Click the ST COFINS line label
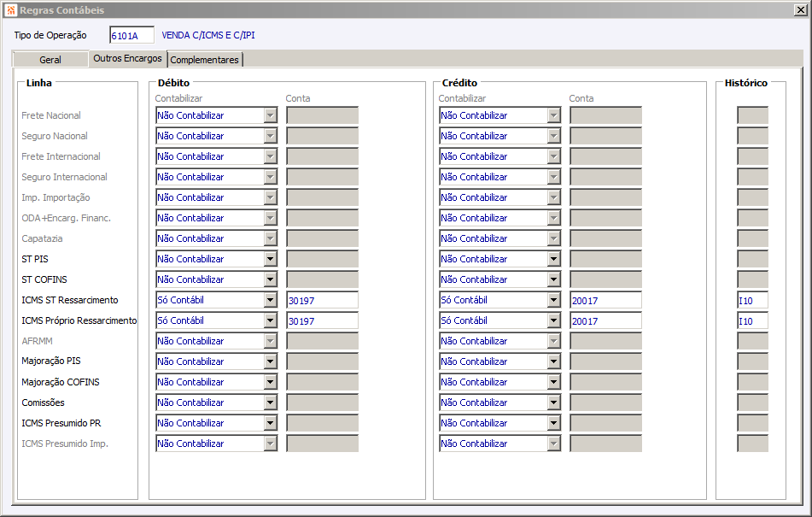812x517 pixels. tap(44, 279)
